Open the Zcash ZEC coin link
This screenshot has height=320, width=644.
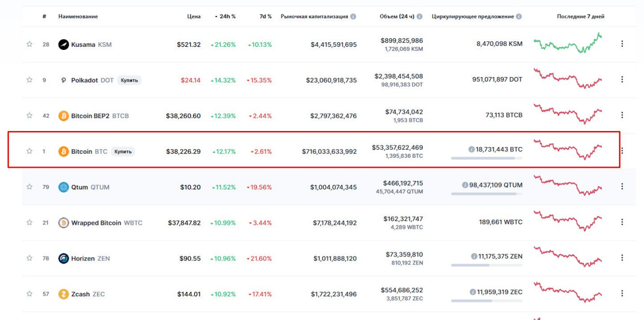pyautogui.click(x=88, y=294)
